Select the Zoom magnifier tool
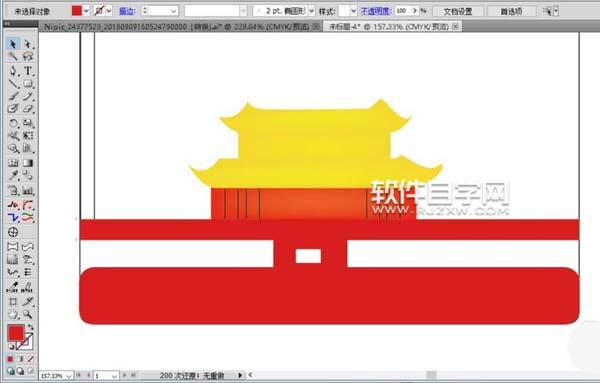The image size is (600, 383). coord(28,314)
